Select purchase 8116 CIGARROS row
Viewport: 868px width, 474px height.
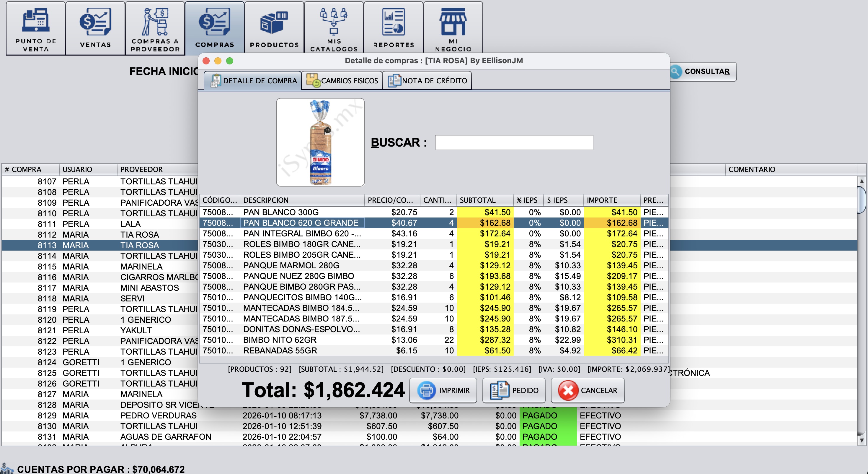(x=100, y=277)
